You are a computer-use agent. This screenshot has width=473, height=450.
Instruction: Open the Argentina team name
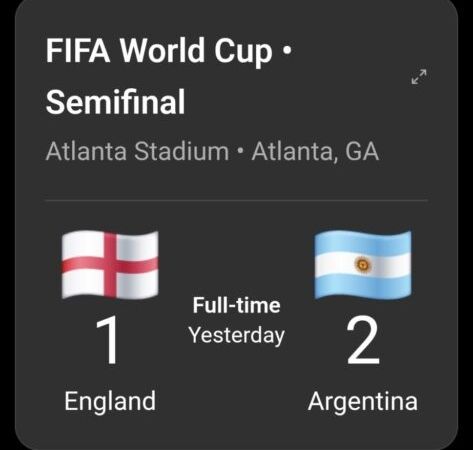click(363, 401)
